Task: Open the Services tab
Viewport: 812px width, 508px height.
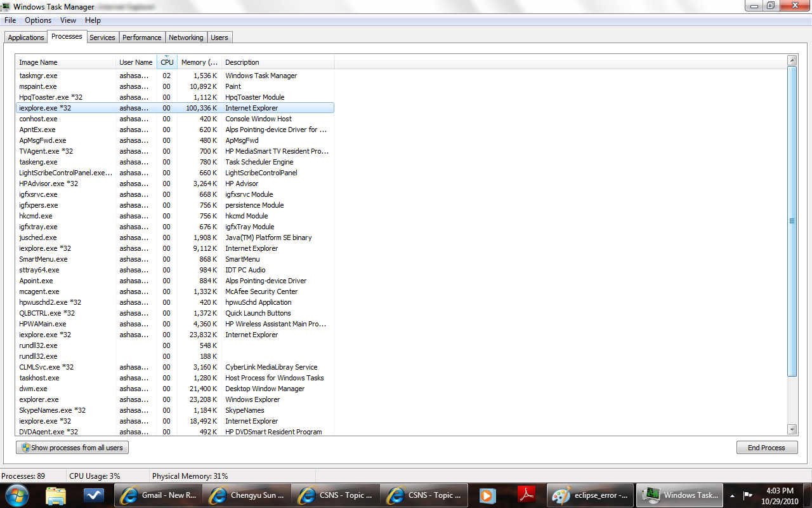Action: point(102,37)
